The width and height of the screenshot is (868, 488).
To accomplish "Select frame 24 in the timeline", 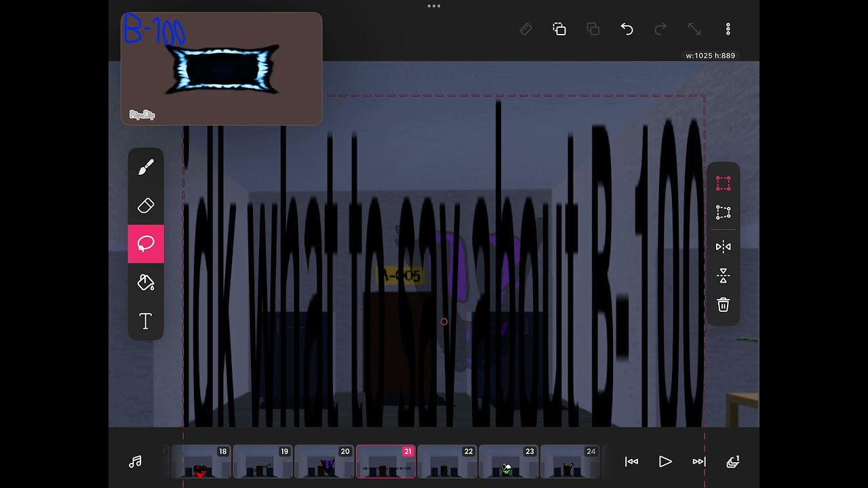I will (570, 462).
